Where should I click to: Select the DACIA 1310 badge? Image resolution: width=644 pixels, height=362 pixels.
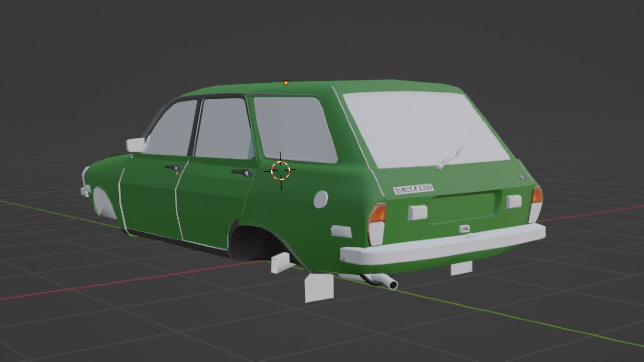pos(414,189)
